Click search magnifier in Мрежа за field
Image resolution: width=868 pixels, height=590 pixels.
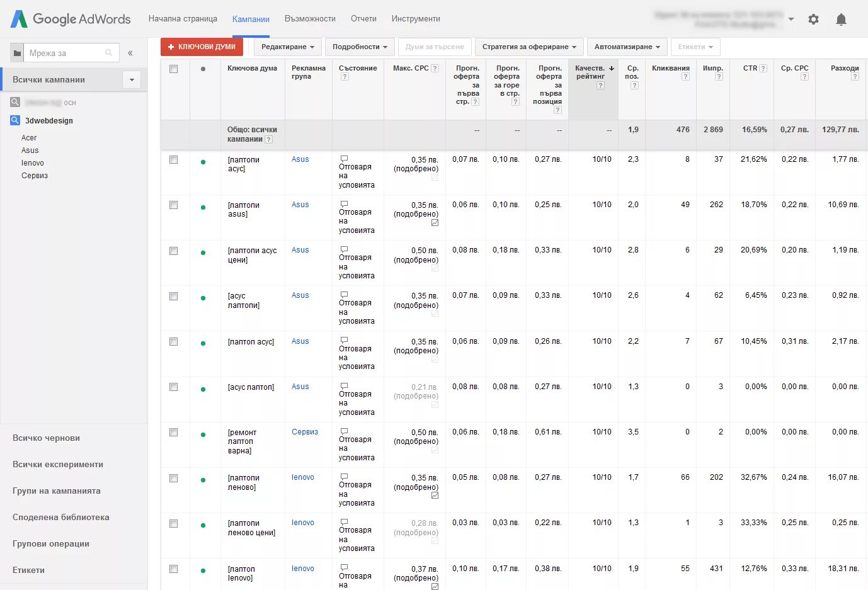tap(109, 53)
